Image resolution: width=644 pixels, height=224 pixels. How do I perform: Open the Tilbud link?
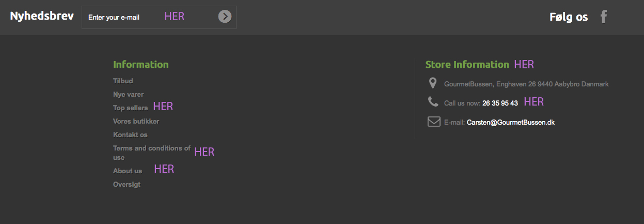[123, 81]
